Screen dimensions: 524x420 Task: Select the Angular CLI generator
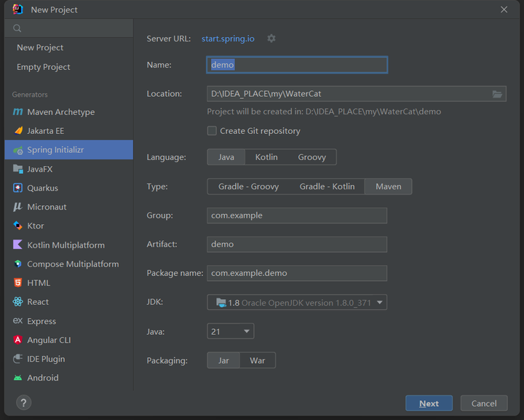49,340
